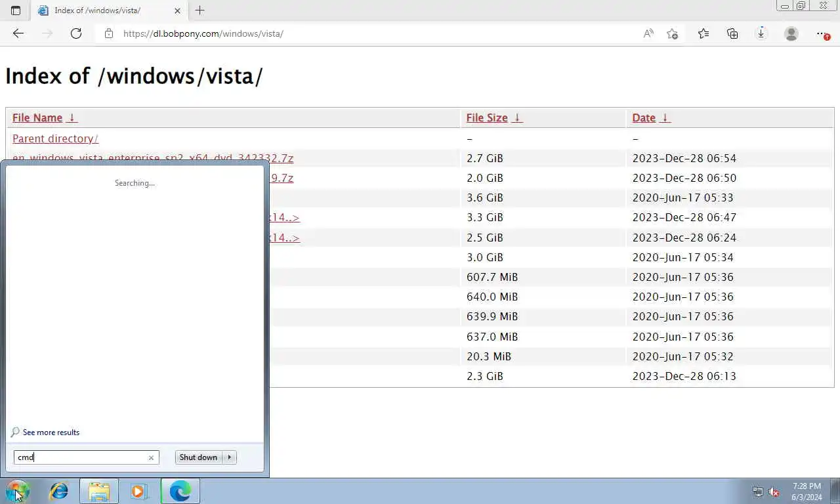Open the vista enterprise sp2 x64 dvd file link
The height and width of the screenshot is (504, 840).
(152, 159)
